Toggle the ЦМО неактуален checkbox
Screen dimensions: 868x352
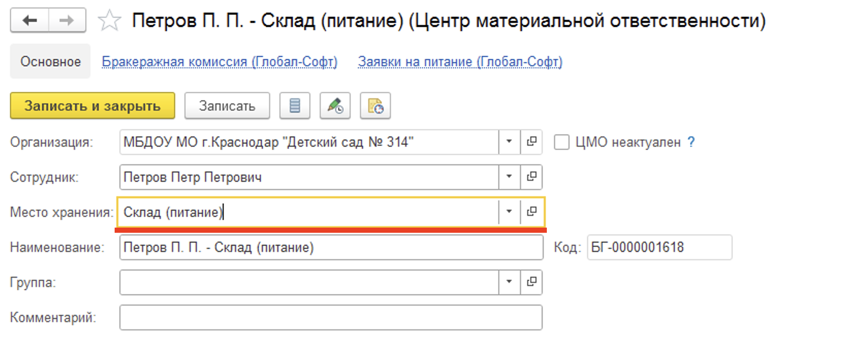click(561, 142)
